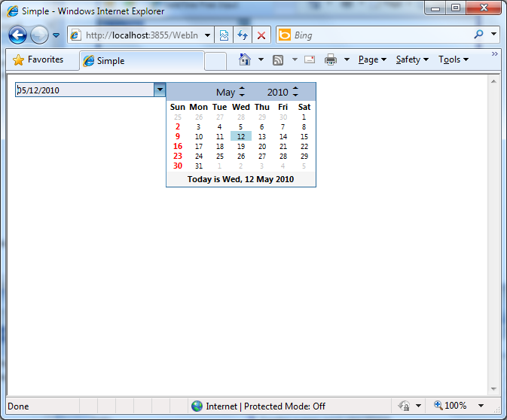
Task: Click the date input field showing 05/12/2010
Action: [83, 90]
